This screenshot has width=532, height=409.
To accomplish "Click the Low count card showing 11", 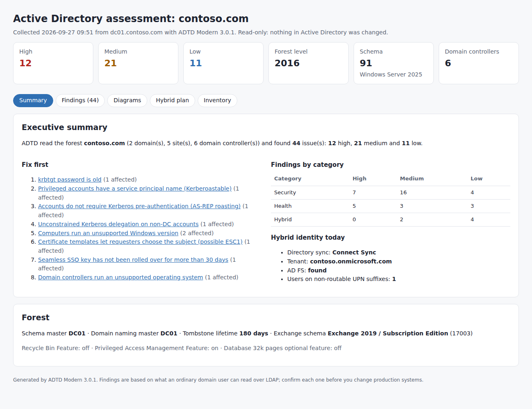I will pyautogui.click(x=223, y=63).
